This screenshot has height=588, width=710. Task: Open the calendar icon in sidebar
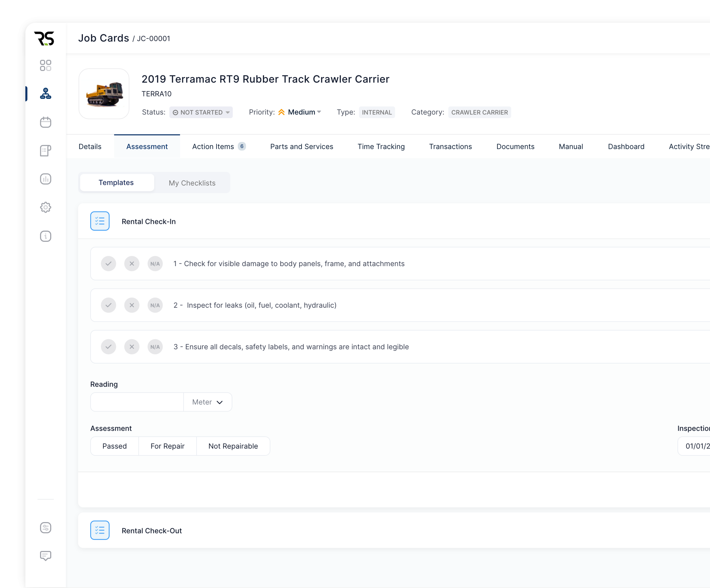[46, 122]
